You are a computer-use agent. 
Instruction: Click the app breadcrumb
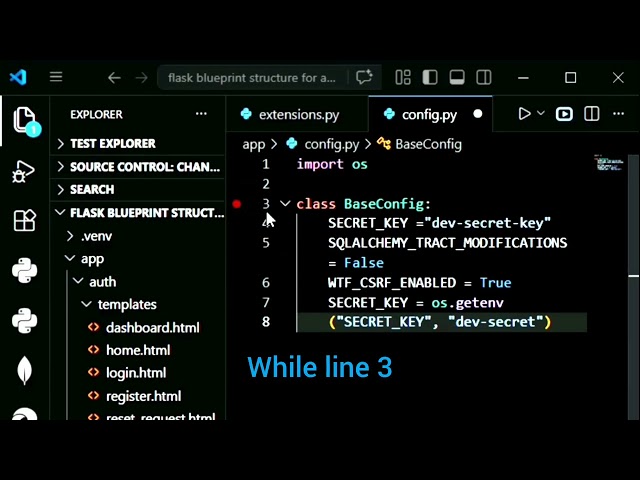(x=253, y=144)
